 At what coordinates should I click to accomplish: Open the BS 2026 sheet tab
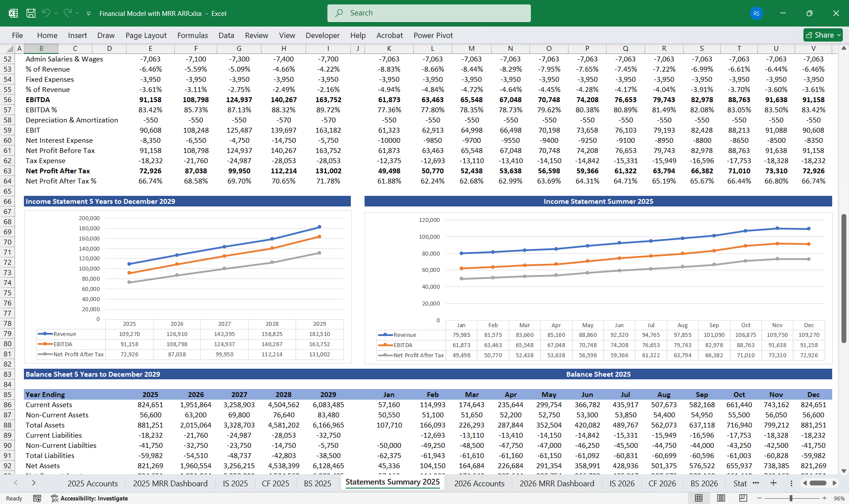pyautogui.click(x=703, y=483)
